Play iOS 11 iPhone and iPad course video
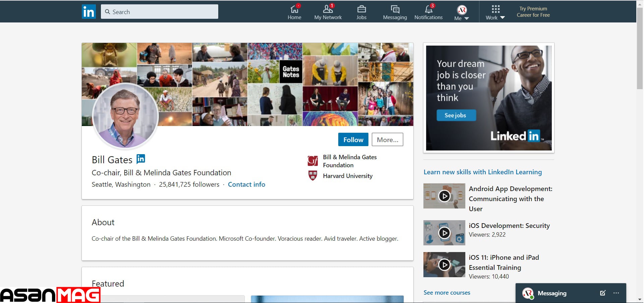644x303 pixels. click(x=444, y=265)
